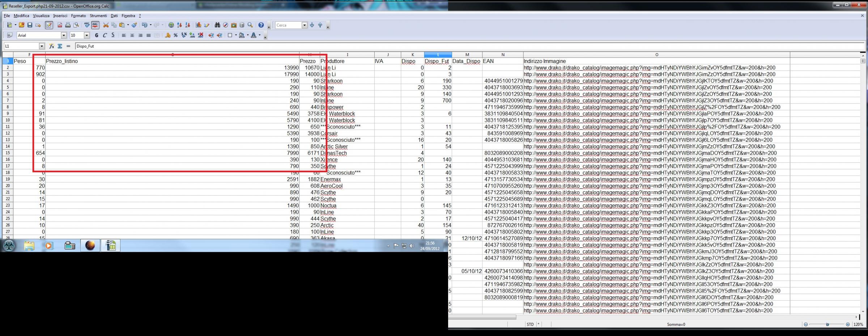
Task: Send document as e-mail icon
Action: [38, 25]
